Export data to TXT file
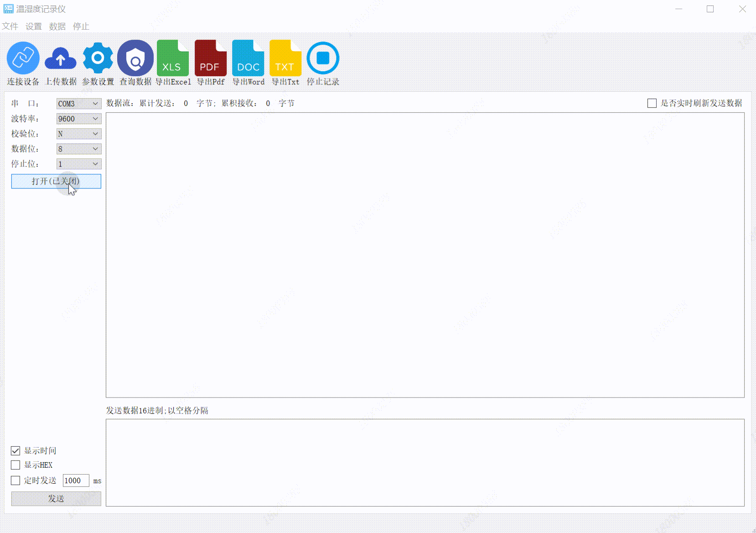 (x=285, y=58)
